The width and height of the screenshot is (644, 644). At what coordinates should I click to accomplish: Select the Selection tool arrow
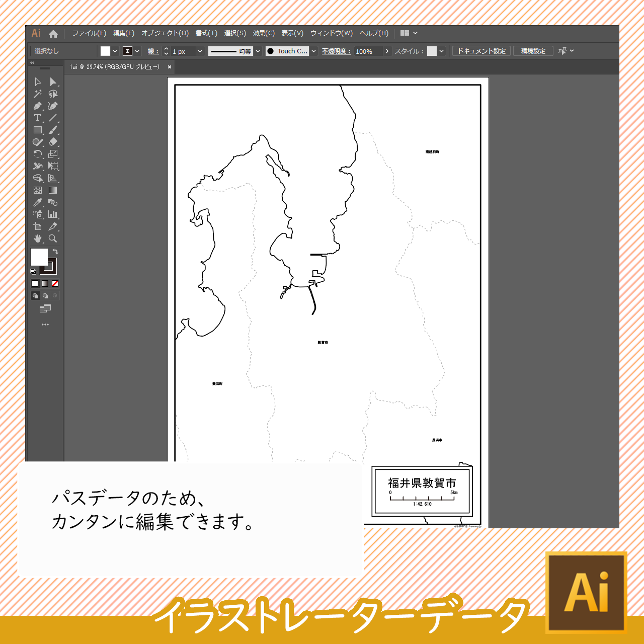[38, 82]
